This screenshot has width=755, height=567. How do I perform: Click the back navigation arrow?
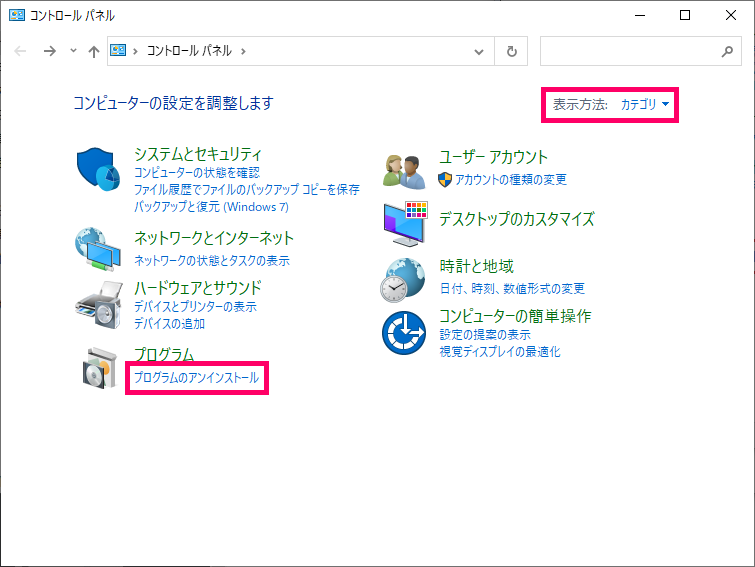(x=20, y=51)
